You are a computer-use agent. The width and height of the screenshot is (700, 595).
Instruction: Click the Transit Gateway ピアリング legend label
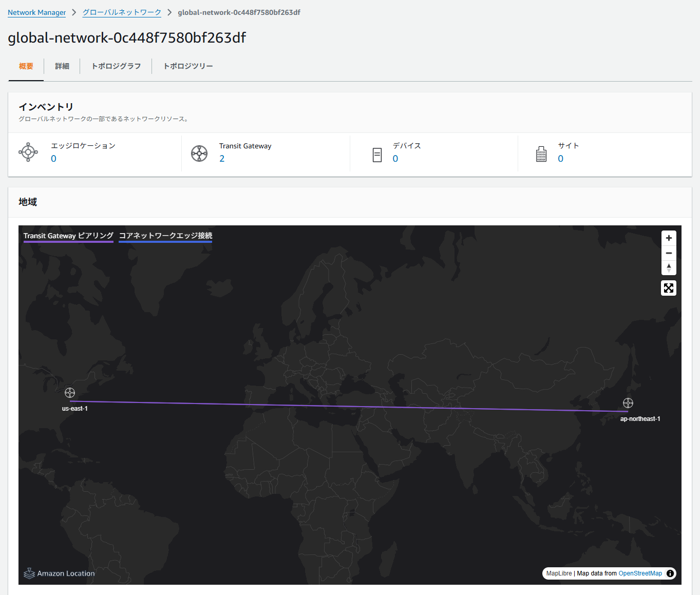coord(68,236)
